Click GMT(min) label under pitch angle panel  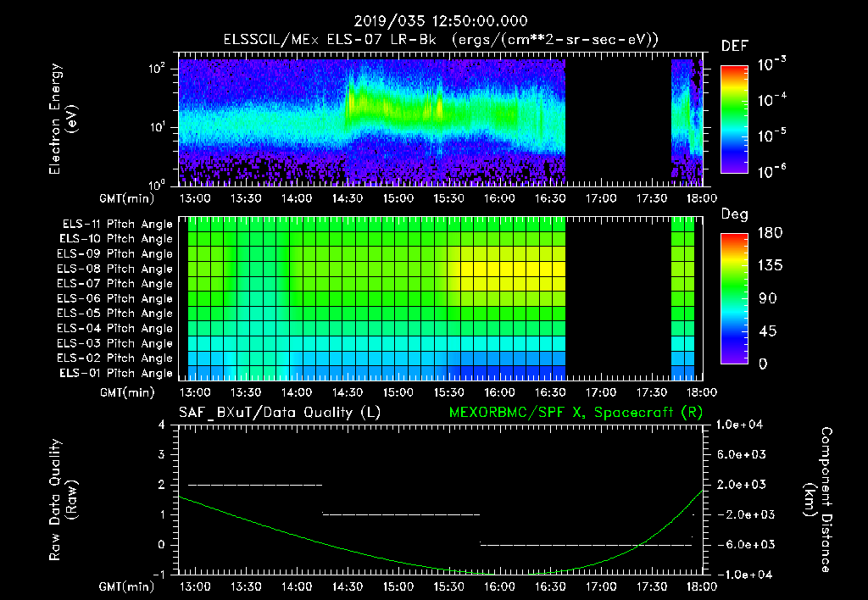[127, 393]
